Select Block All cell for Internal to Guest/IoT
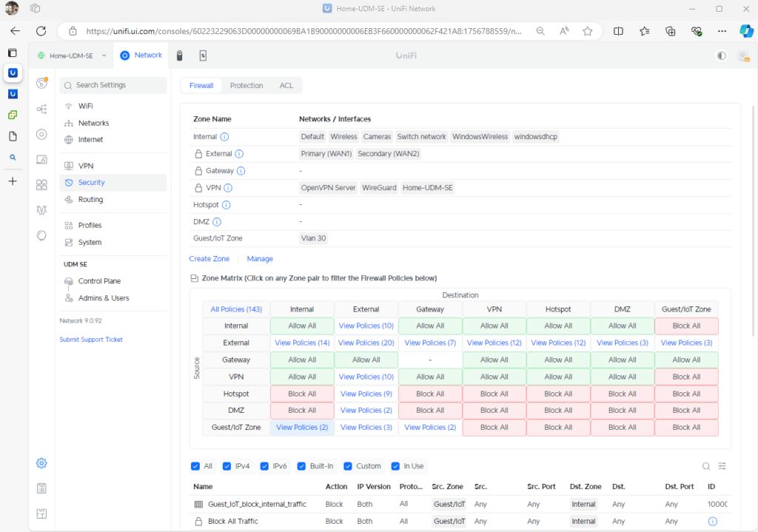The width and height of the screenshot is (758, 532). 686,326
